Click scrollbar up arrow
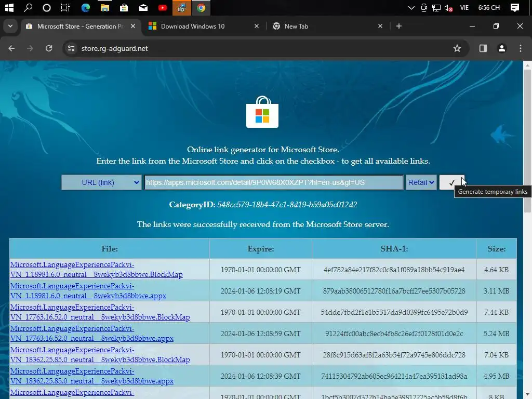532x399 pixels. tap(527, 65)
